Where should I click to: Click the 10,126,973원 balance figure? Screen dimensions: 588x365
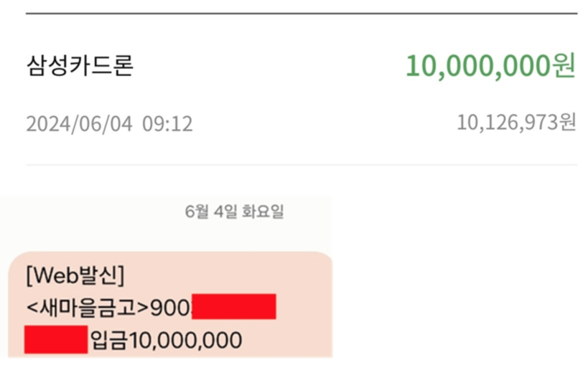point(516,123)
